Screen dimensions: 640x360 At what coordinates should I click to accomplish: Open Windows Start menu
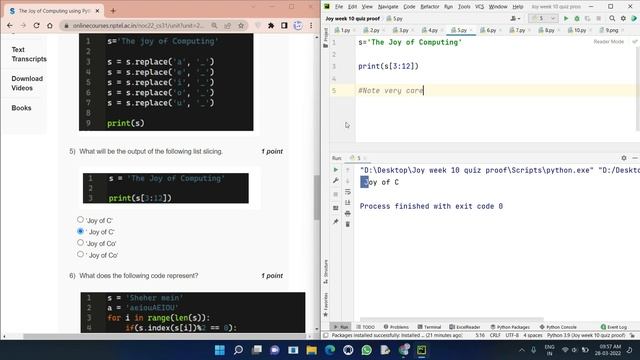pos(220,350)
